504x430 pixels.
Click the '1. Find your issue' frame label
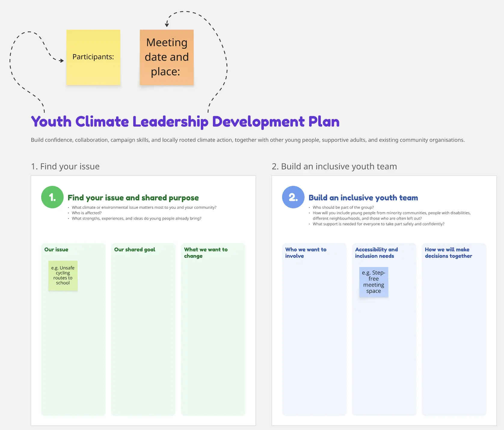pos(65,166)
